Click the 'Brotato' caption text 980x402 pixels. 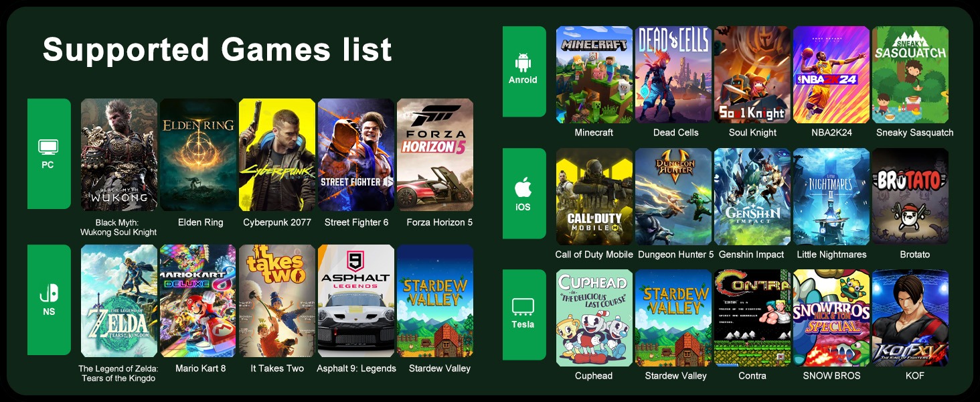pyautogui.click(x=915, y=255)
